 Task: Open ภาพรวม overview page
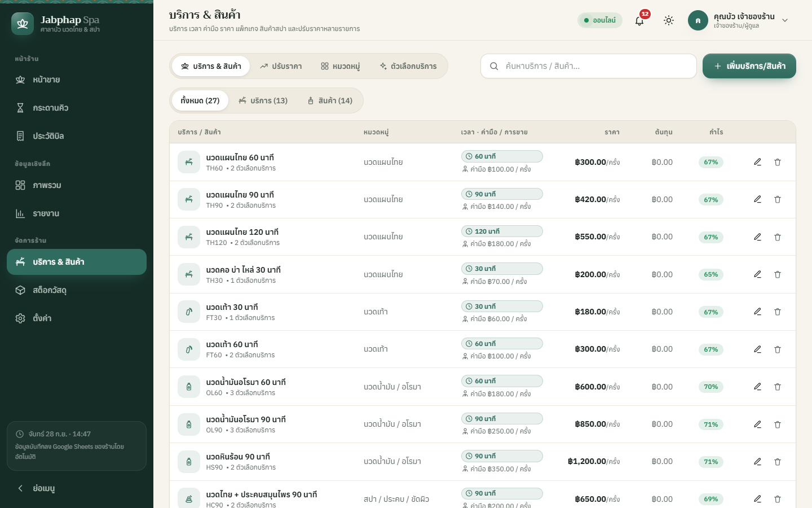pos(77,185)
